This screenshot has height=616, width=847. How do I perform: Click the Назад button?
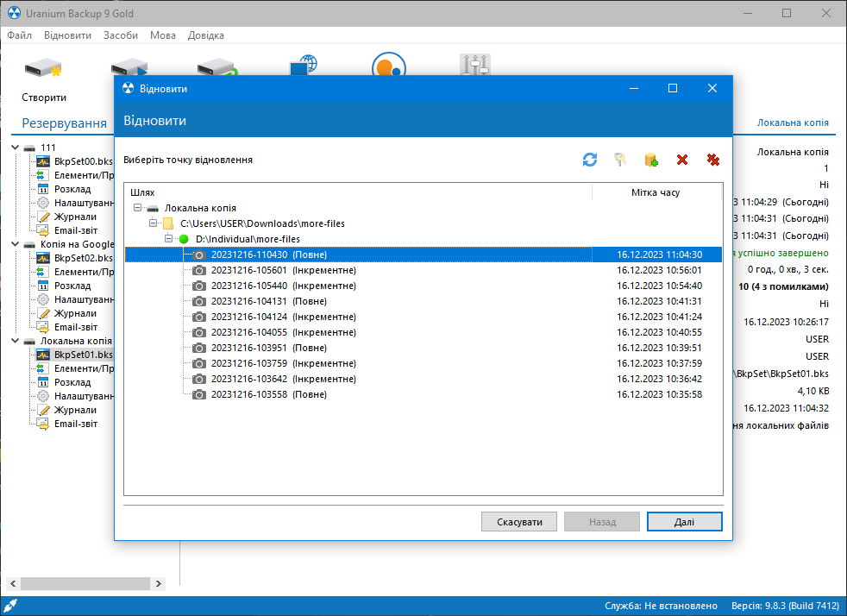[x=602, y=522]
